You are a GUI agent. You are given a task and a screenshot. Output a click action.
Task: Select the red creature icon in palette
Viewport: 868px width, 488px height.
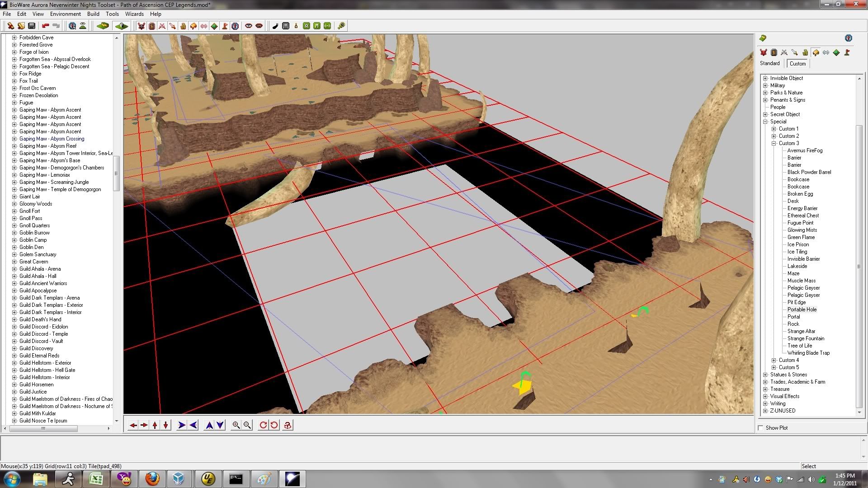(x=764, y=52)
